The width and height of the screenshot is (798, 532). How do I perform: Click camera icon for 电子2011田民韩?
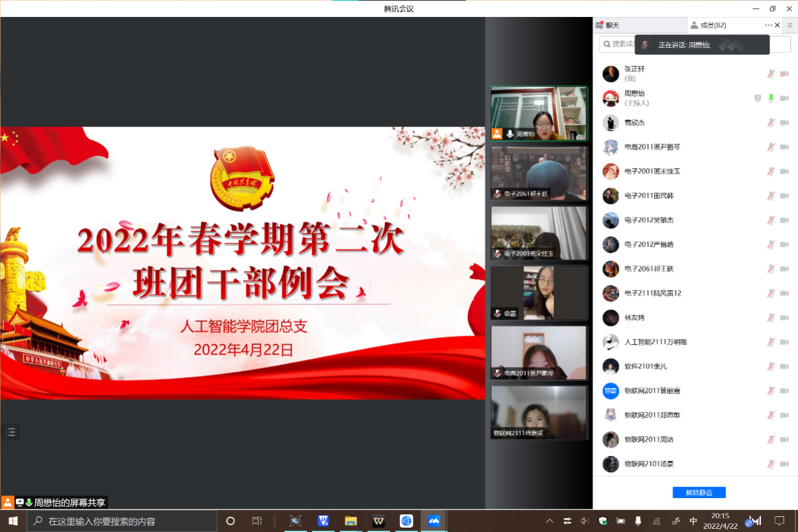pyautogui.click(x=784, y=196)
